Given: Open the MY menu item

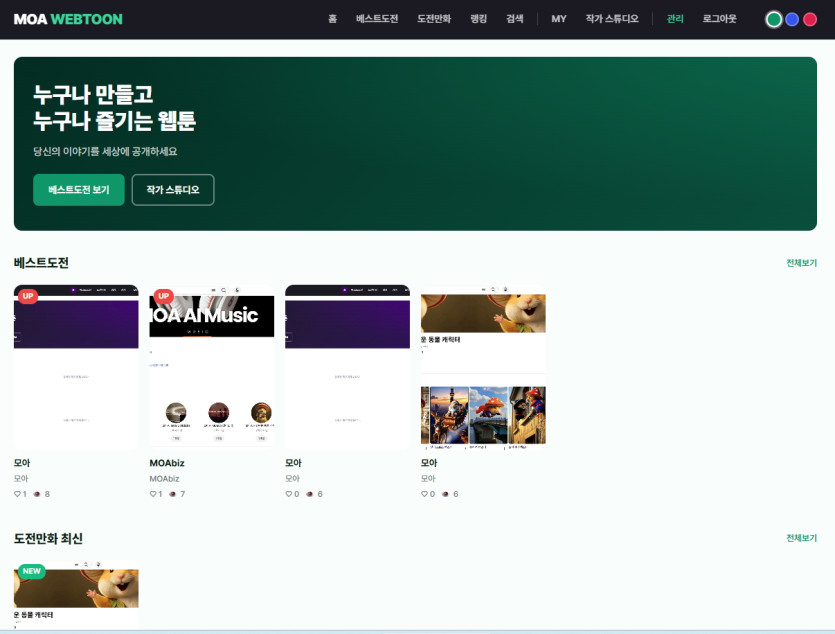Looking at the screenshot, I should (559, 19).
